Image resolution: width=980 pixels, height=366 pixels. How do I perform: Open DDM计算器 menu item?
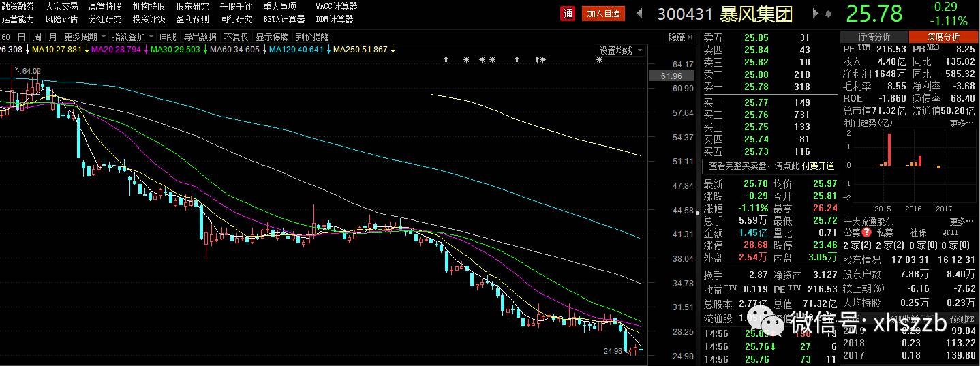334,19
